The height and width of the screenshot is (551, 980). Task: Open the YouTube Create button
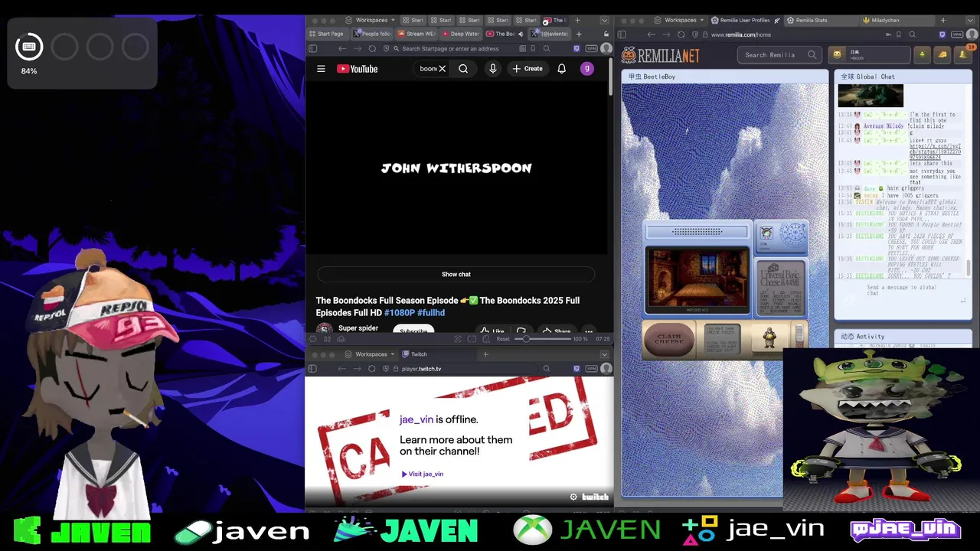point(528,69)
